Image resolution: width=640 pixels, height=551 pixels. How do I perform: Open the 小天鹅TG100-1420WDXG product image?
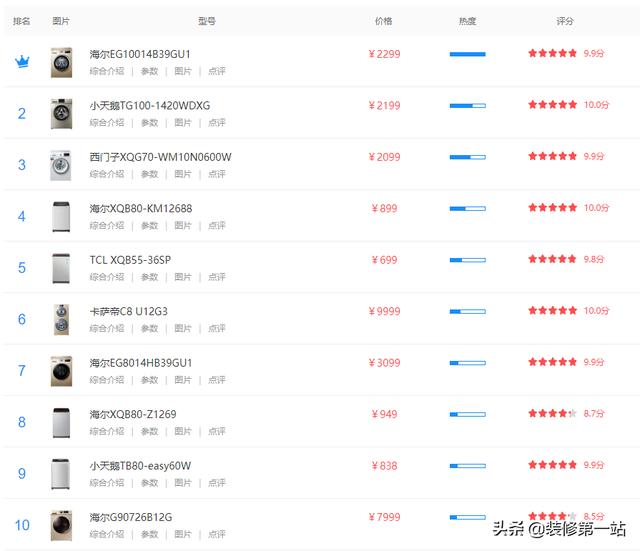(x=61, y=114)
